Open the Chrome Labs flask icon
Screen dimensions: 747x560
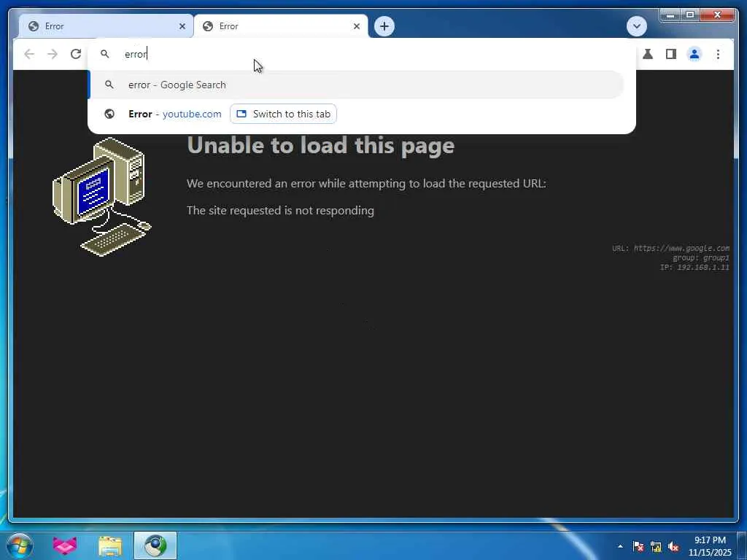pyautogui.click(x=648, y=54)
